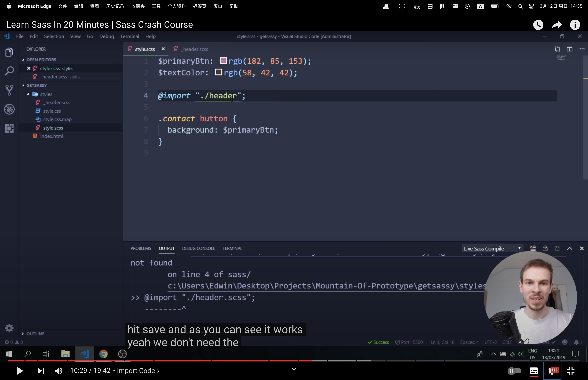Click the YouTube Share arrow icon

(557, 25)
